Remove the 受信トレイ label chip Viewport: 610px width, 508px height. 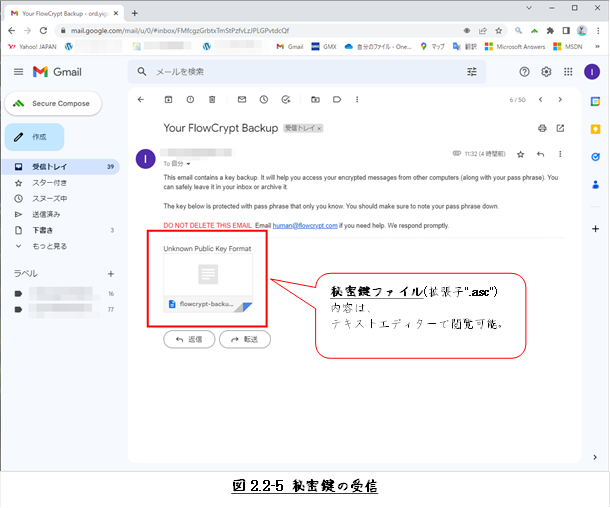pos(319,129)
